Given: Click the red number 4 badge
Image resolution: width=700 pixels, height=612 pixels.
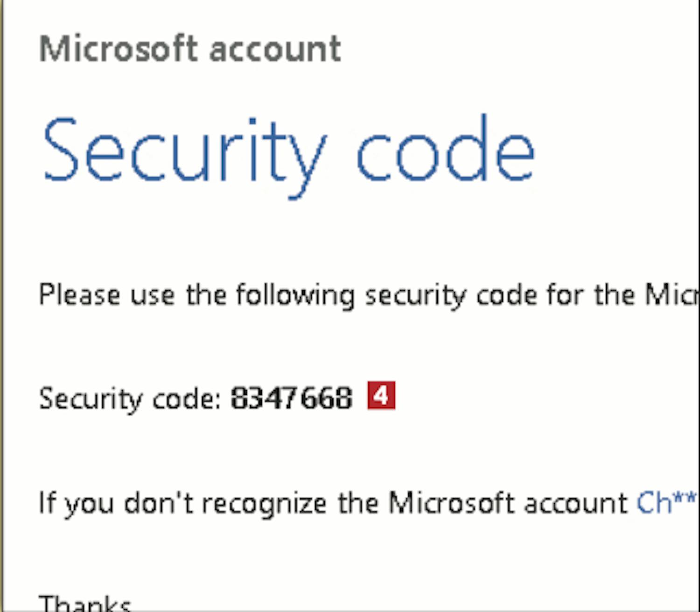Looking at the screenshot, I should pyautogui.click(x=381, y=396).
